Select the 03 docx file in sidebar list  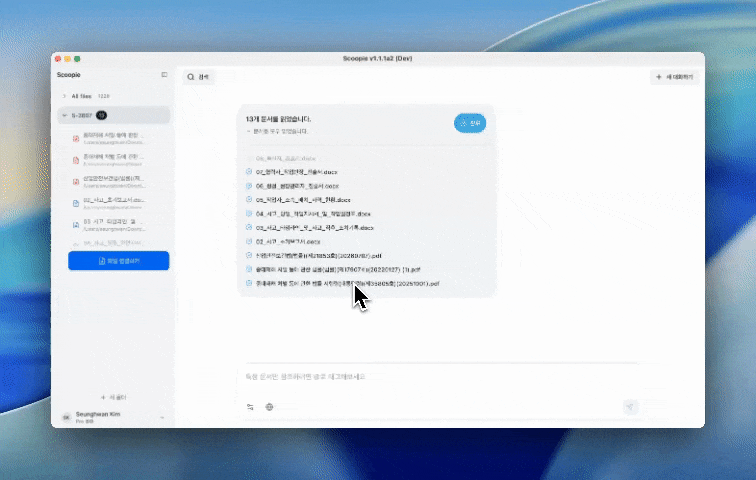click(114, 225)
